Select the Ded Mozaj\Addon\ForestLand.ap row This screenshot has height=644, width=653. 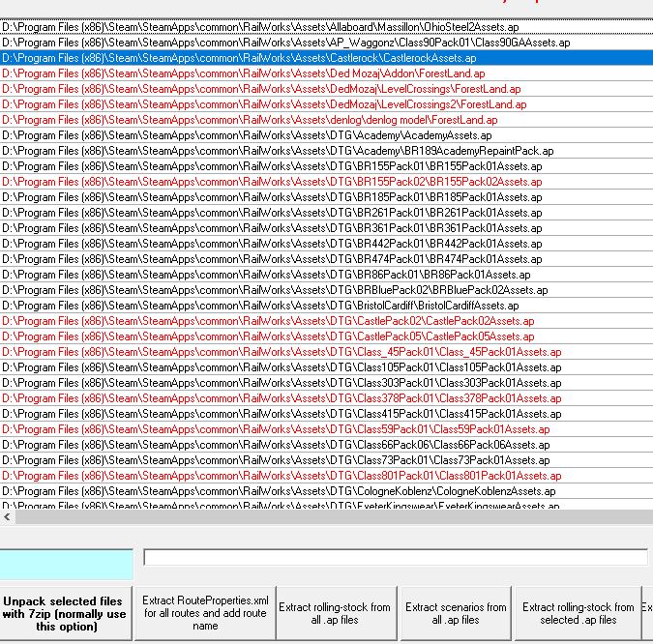coord(327,73)
